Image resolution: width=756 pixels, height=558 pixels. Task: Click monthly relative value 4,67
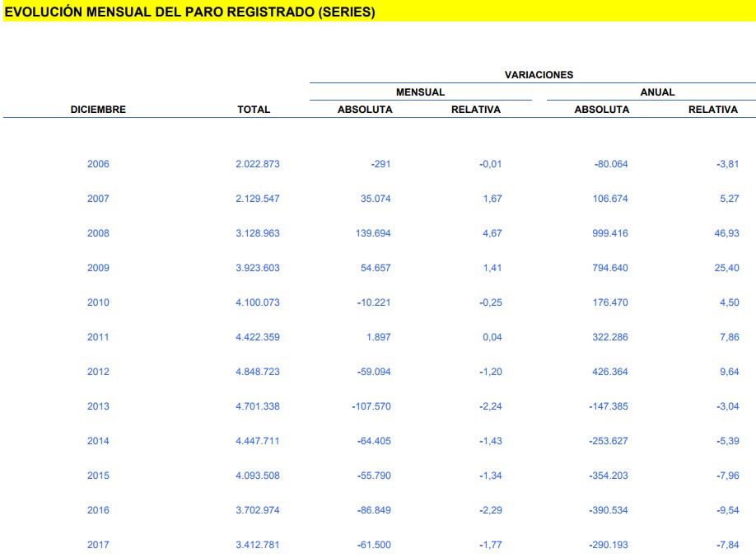point(491,233)
